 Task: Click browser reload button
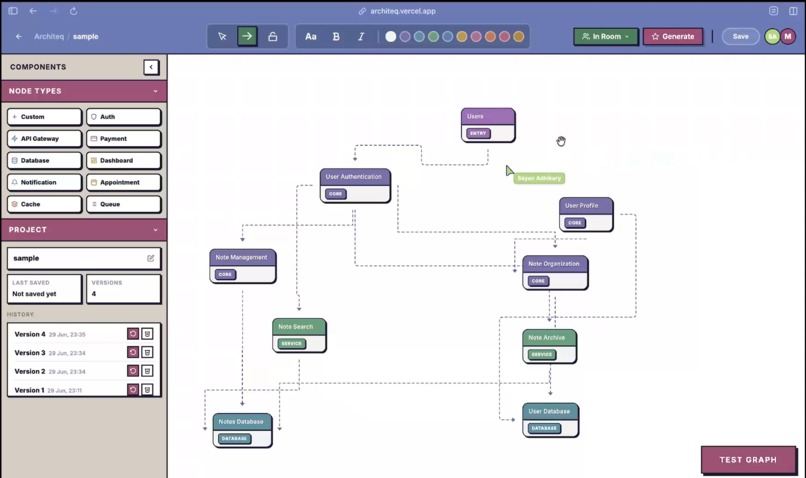(x=73, y=11)
